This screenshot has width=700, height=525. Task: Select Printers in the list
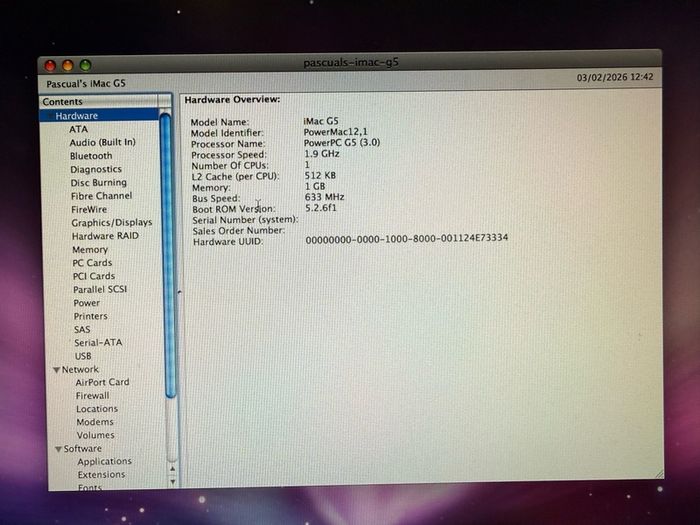coord(91,316)
